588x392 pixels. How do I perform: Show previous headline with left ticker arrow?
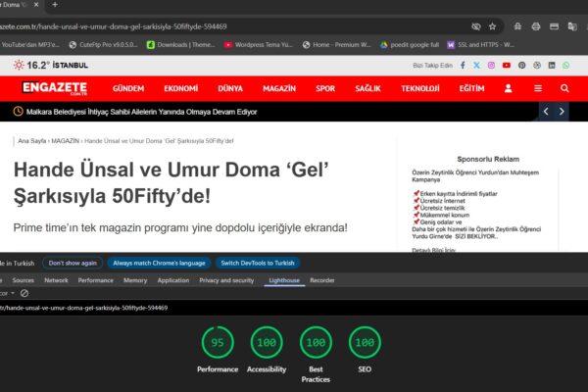point(547,112)
